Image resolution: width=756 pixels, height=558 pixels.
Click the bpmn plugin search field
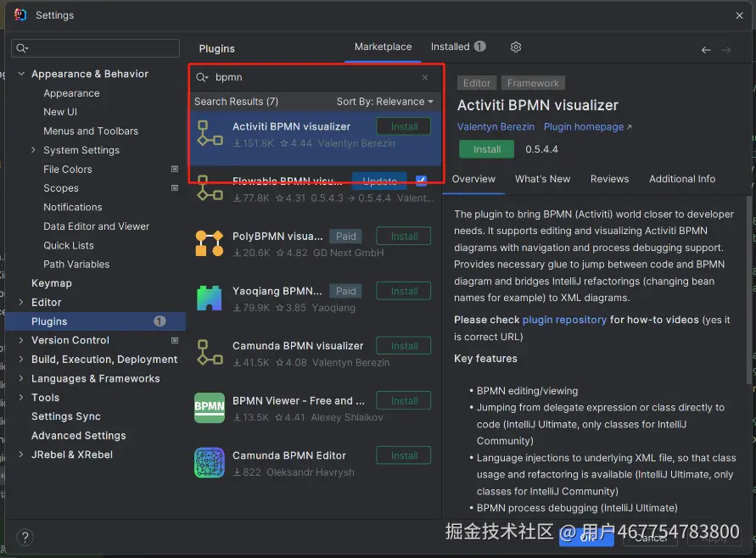pyautogui.click(x=316, y=77)
